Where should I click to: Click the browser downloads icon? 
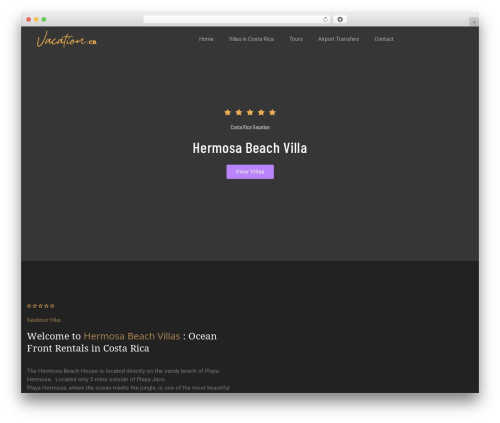[340, 19]
